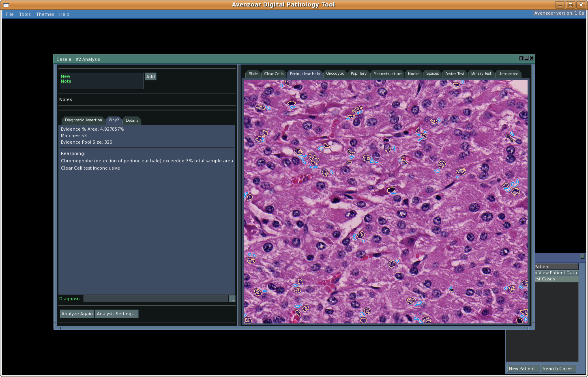588x377 pixels.
Task: Show the Macrostructure tab
Action: [387, 74]
